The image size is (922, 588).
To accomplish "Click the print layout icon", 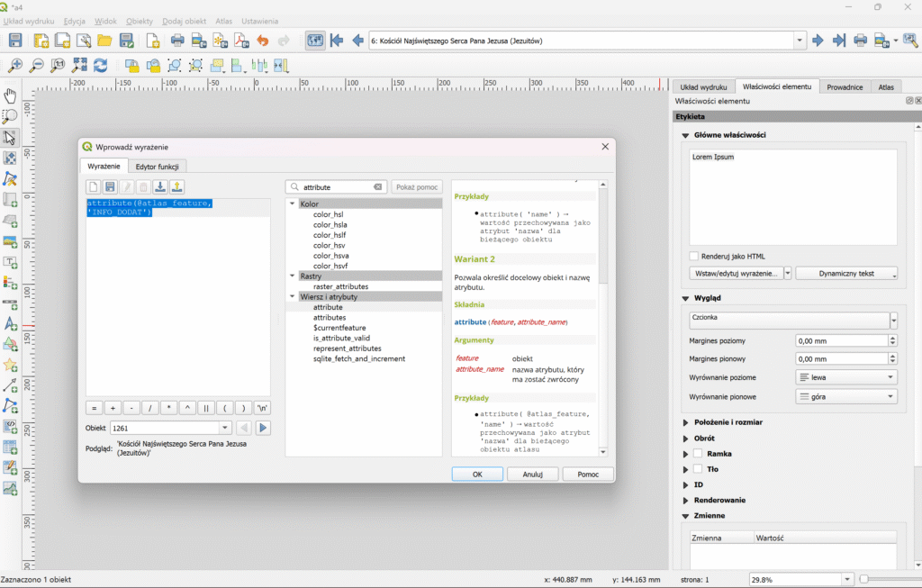I will pyautogui.click(x=177, y=41).
